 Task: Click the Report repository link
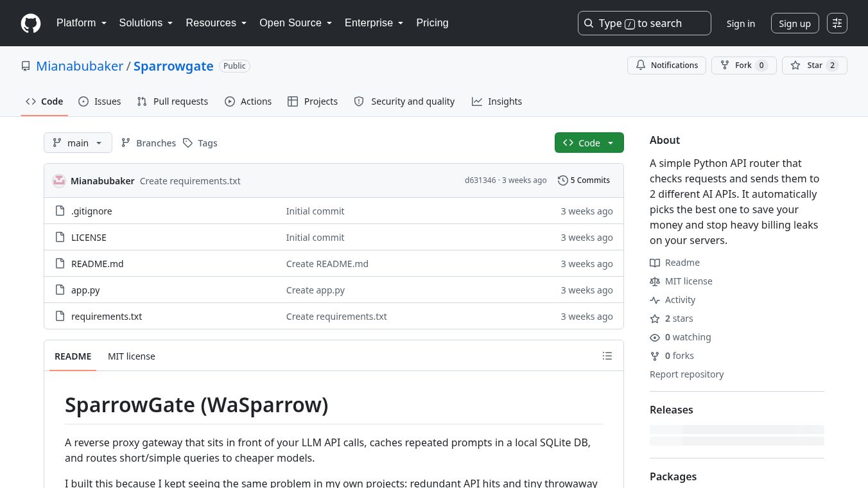(x=686, y=374)
